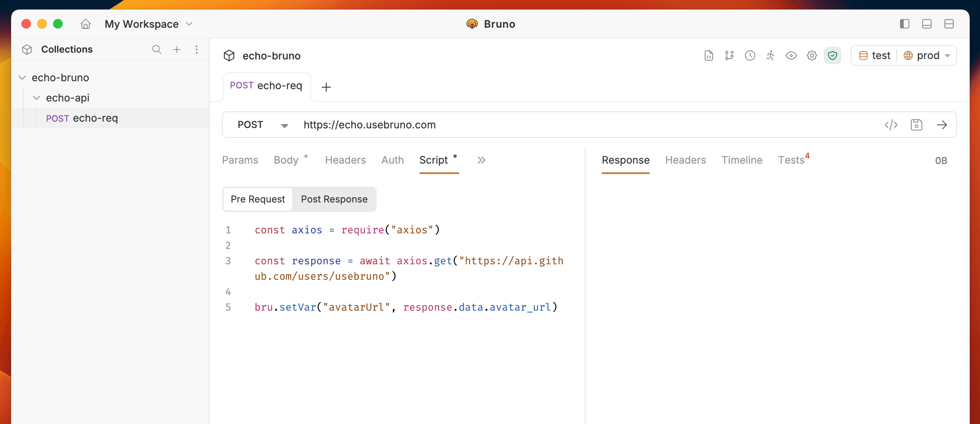Toggle the left sidebar layout icon
The width and height of the screenshot is (980, 424).
point(904,24)
